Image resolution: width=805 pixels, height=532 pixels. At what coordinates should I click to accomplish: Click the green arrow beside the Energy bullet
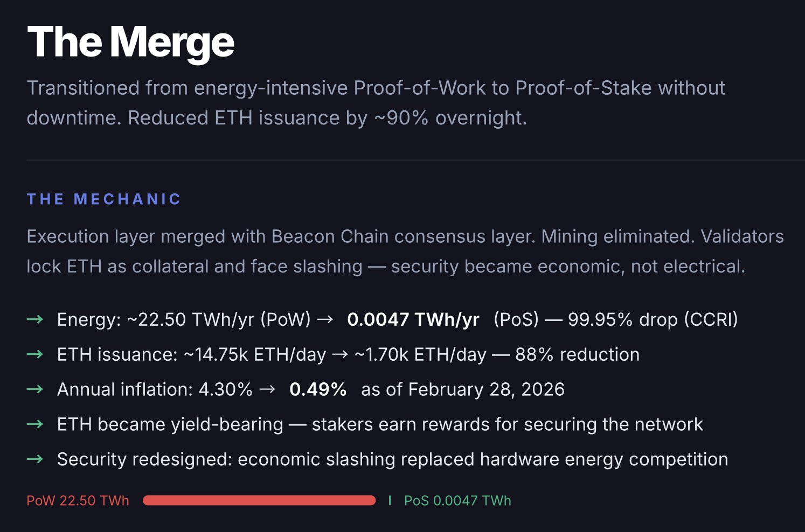click(x=35, y=319)
